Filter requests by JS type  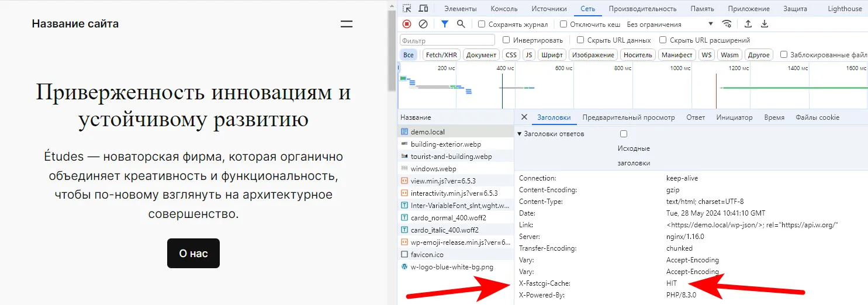(529, 55)
